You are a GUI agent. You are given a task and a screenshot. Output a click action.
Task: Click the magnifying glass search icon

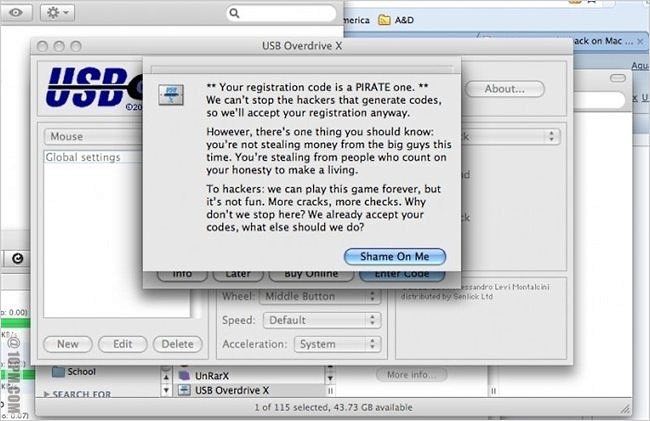pyautogui.click(x=234, y=13)
